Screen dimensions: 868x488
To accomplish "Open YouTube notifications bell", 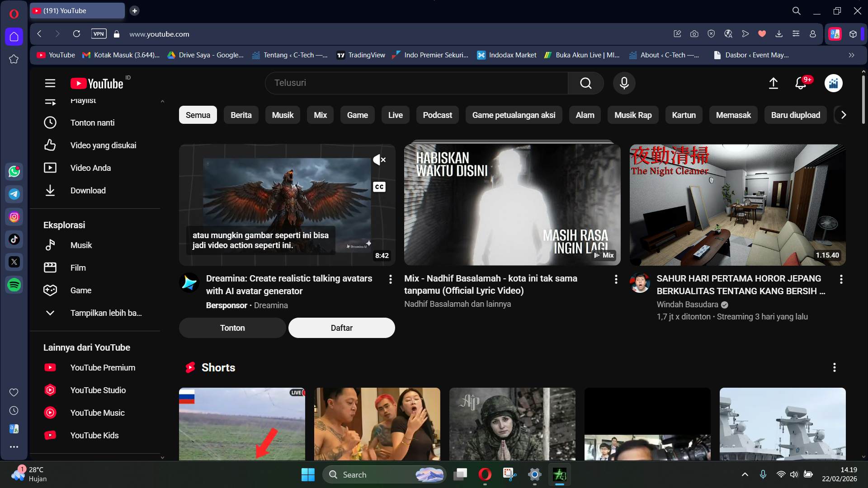I will tap(801, 83).
